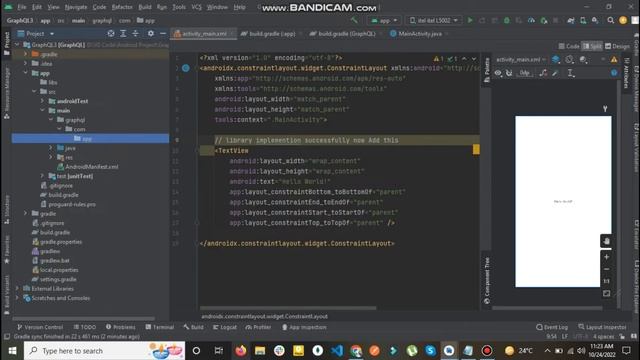Click the Windows search box

(104, 351)
